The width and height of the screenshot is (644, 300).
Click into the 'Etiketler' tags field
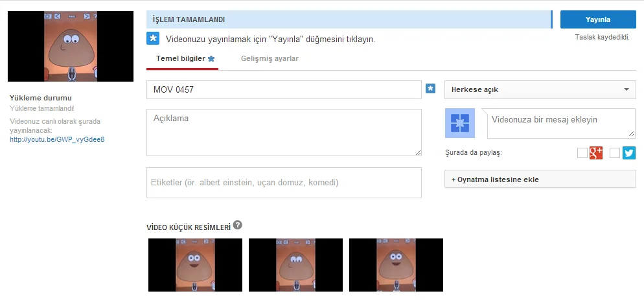[x=284, y=183]
